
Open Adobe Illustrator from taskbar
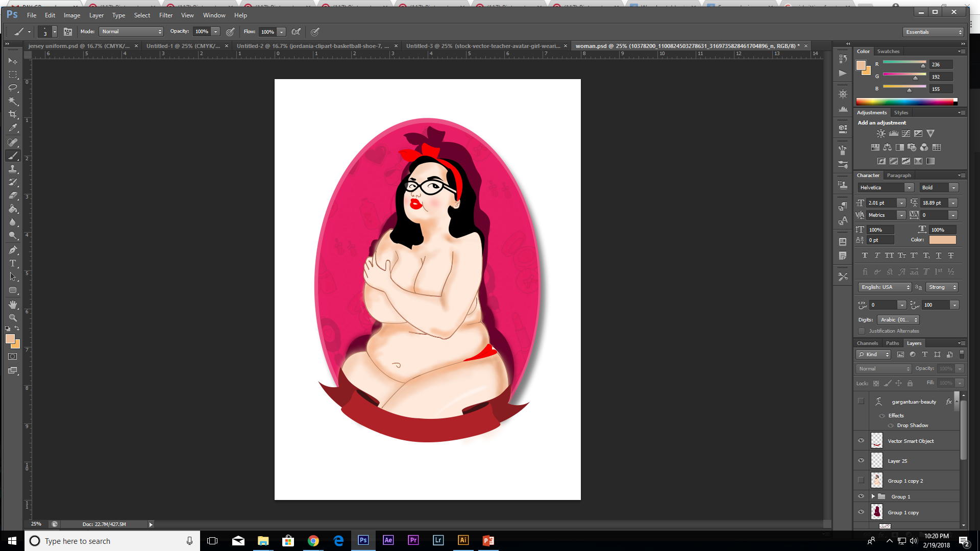pyautogui.click(x=463, y=540)
